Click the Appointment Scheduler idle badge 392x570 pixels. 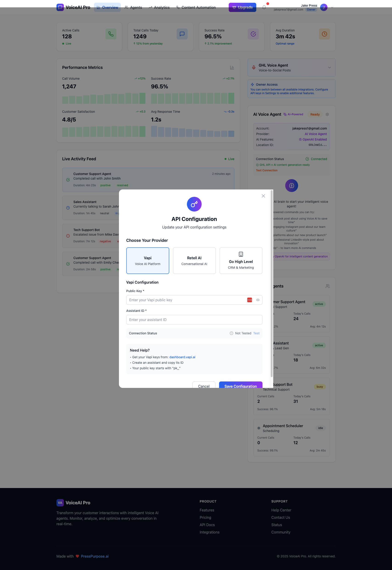321,428
